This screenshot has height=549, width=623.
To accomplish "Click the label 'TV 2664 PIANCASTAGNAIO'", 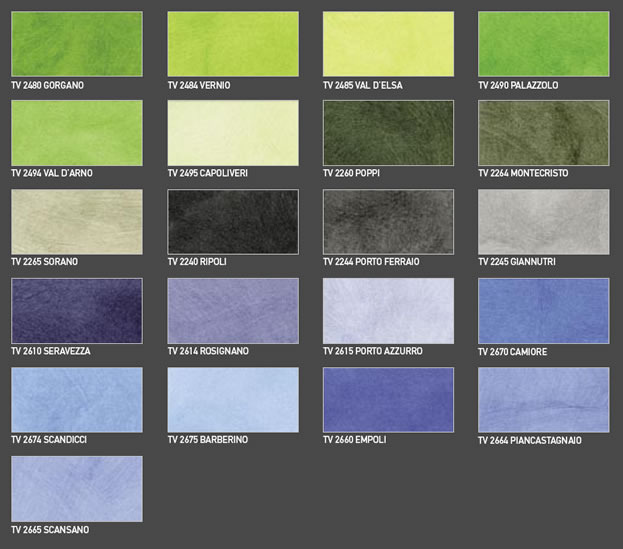I will [x=530, y=441].
